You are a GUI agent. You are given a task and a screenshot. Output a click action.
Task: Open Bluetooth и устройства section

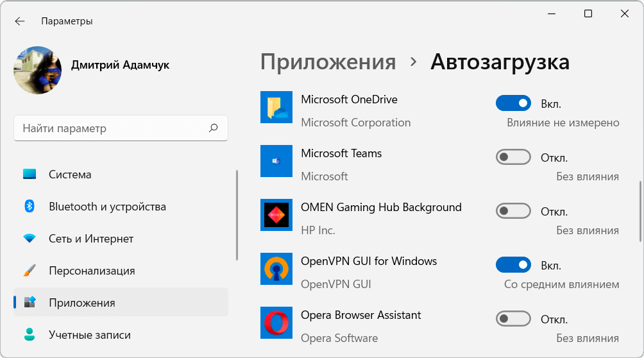click(107, 207)
